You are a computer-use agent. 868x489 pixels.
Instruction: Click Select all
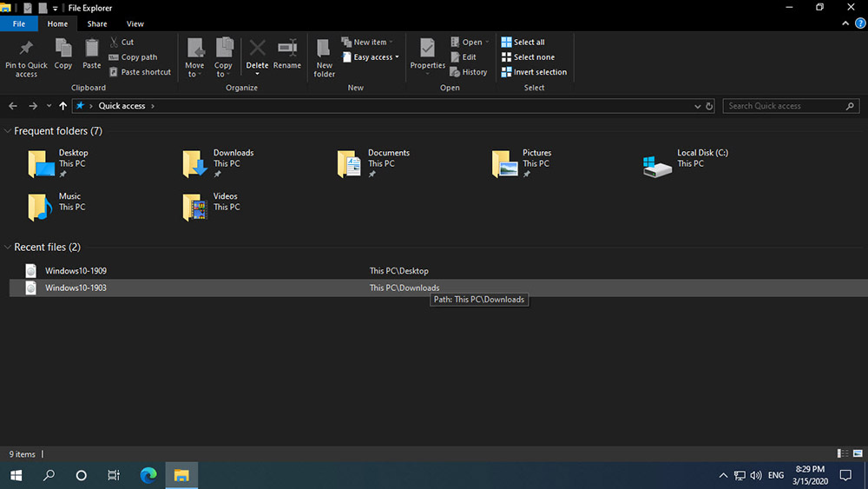523,42
